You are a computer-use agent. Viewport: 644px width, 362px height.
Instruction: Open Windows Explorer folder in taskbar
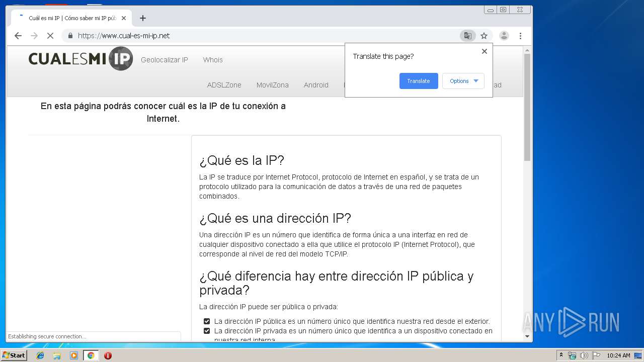tap(57, 355)
